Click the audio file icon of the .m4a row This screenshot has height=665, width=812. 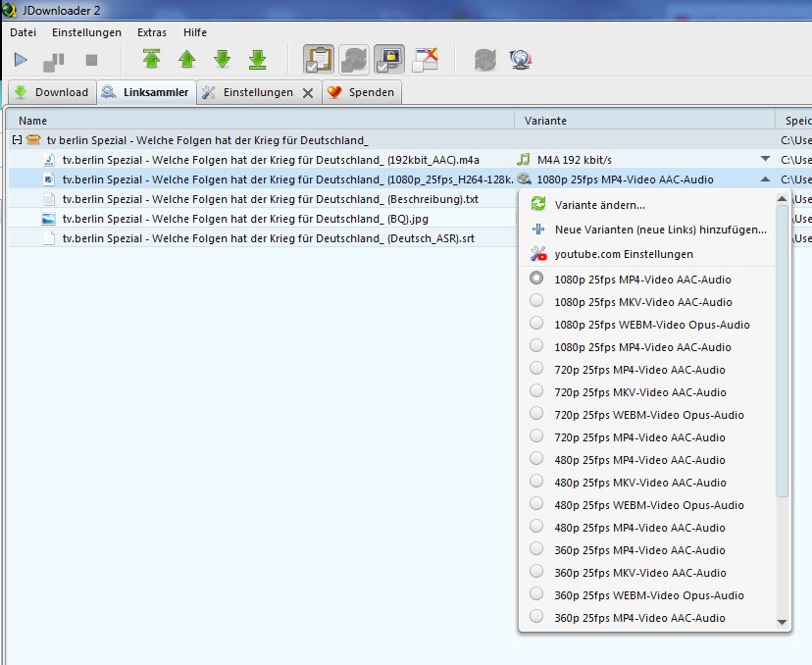[49, 160]
